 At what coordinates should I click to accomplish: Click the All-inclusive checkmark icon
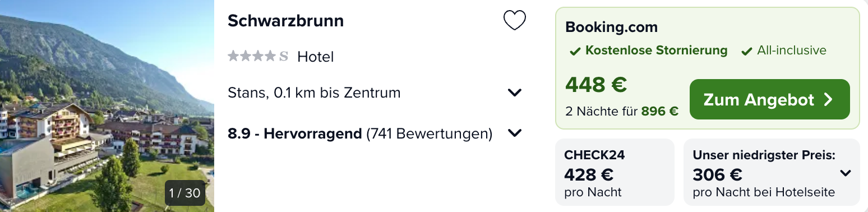point(746,51)
